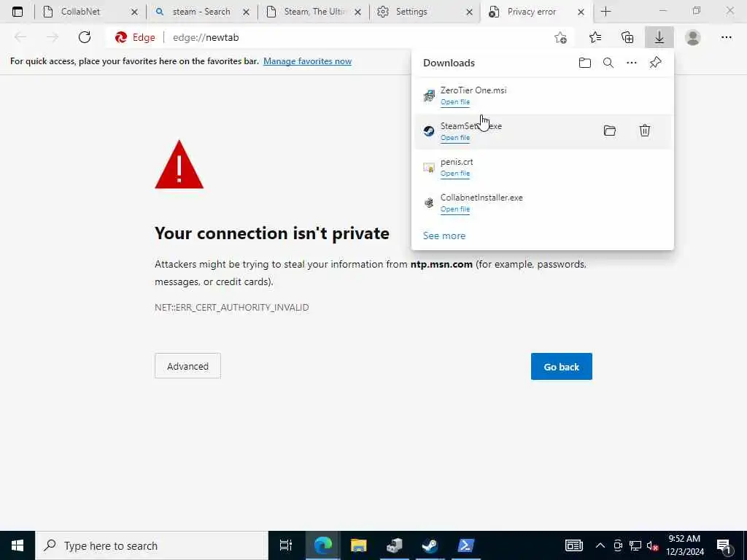This screenshot has height=560, width=747.
Task: Click the Advanced button
Action: (187, 366)
